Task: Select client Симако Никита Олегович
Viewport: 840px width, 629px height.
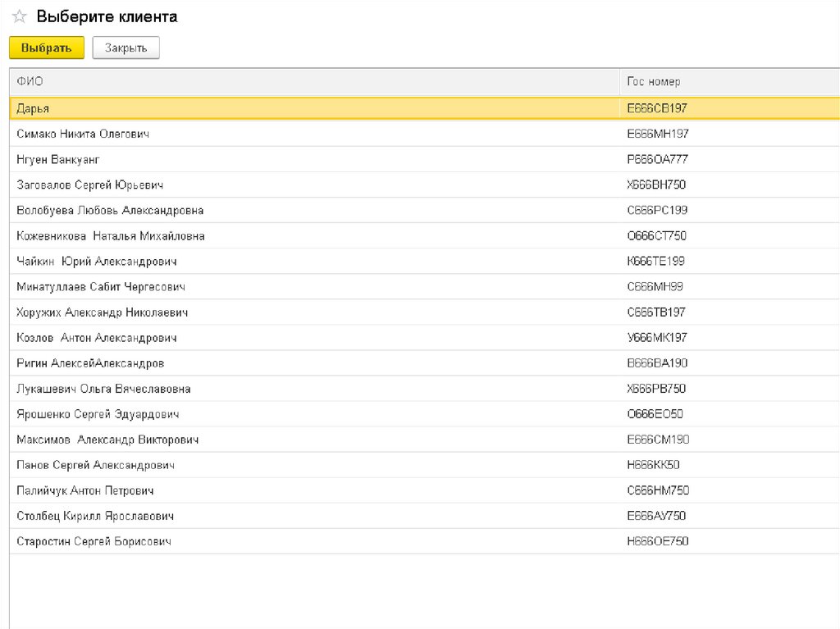Action: (x=83, y=134)
